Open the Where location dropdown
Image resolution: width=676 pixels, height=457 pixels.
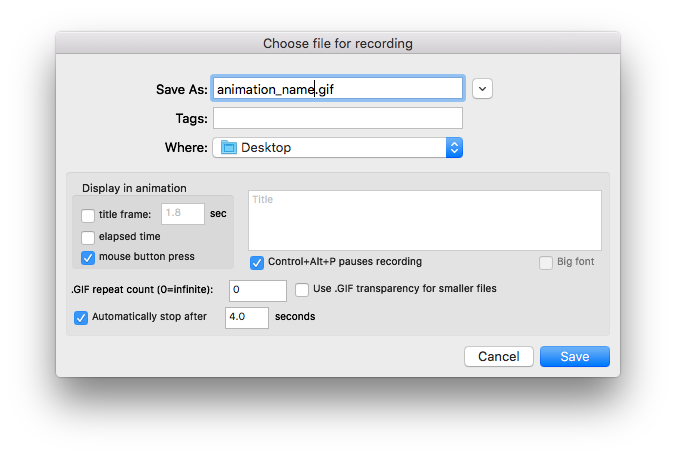[338, 147]
